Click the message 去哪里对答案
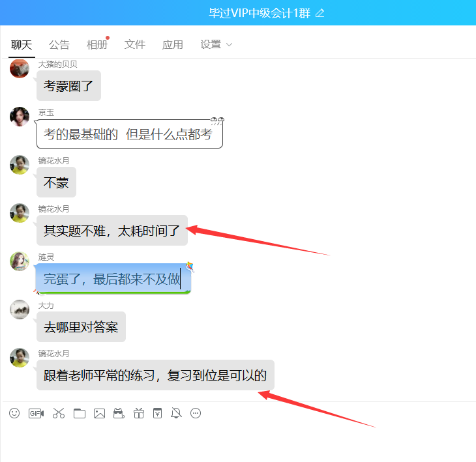Image resolution: width=476 pixels, height=462 pixels. (x=81, y=327)
